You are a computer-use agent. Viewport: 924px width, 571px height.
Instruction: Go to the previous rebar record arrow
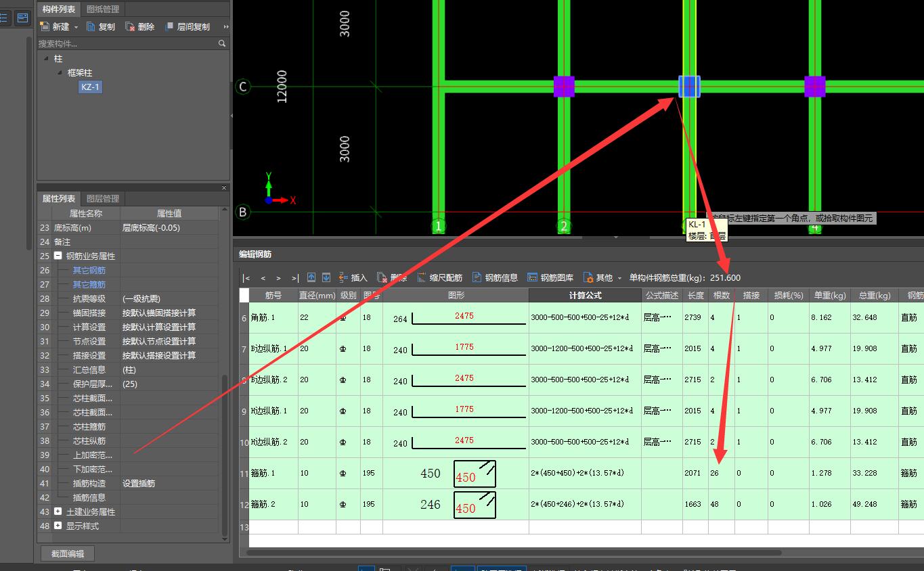tap(263, 278)
